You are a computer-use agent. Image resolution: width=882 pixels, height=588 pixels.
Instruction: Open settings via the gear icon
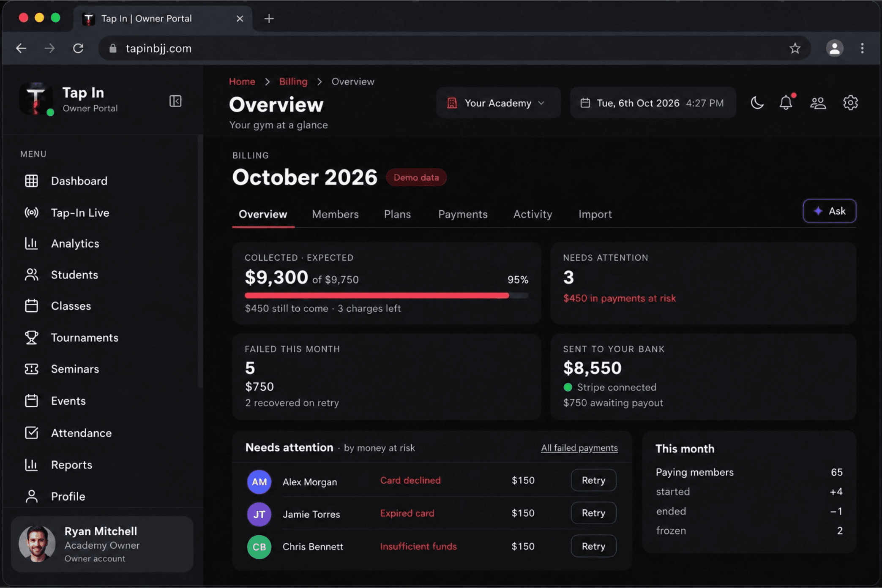pyautogui.click(x=850, y=103)
